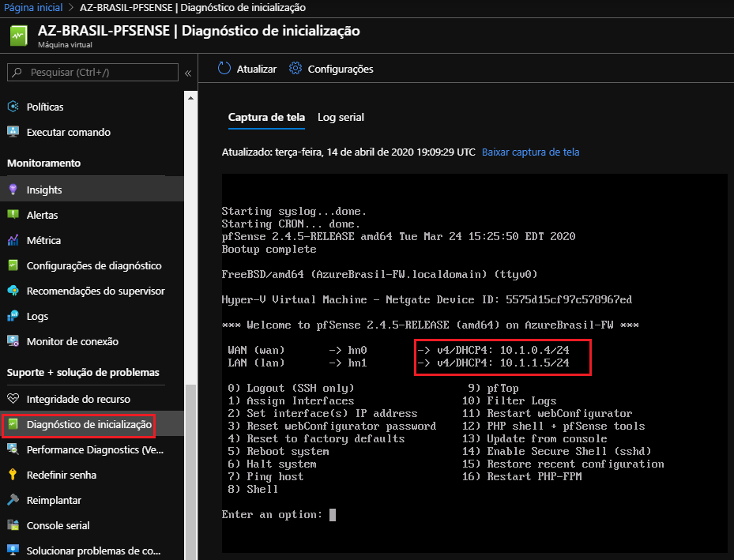Image resolution: width=734 pixels, height=560 pixels.
Task: Click the Configurações de diagnóstico icon
Action: click(x=13, y=265)
